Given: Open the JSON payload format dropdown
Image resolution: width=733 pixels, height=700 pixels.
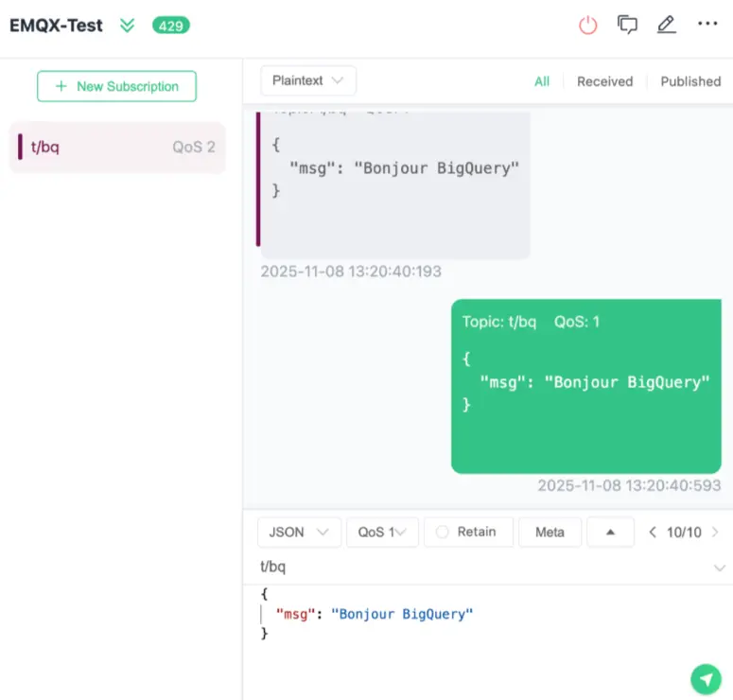Looking at the screenshot, I should [x=299, y=533].
